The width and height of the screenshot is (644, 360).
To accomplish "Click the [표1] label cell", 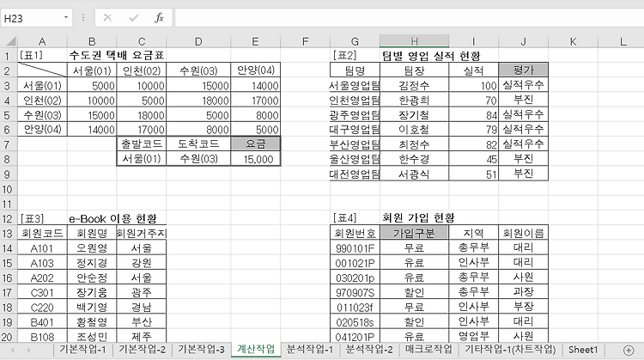I will [42, 56].
